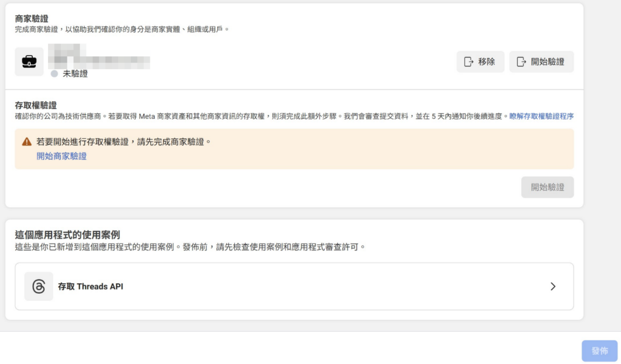This screenshot has width=621, height=364.
Task: Click the warning message text in the orange banner
Action: [x=123, y=142]
